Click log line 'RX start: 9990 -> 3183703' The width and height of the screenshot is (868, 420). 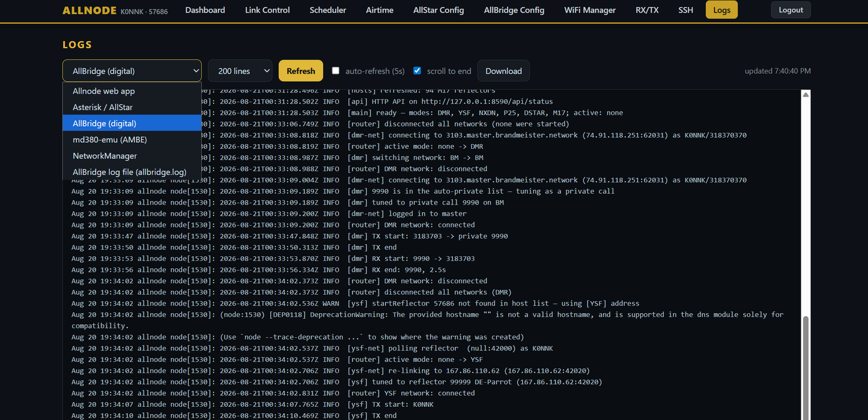(x=273, y=258)
